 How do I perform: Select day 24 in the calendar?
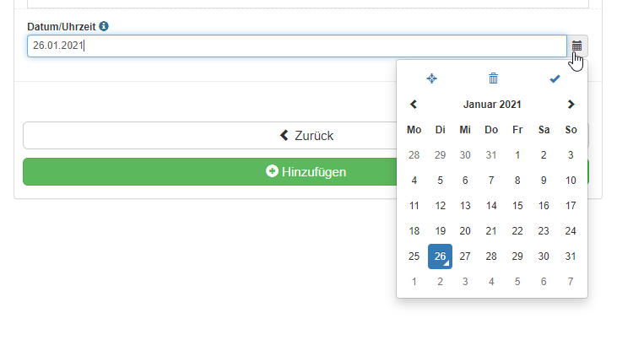click(571, 231)
